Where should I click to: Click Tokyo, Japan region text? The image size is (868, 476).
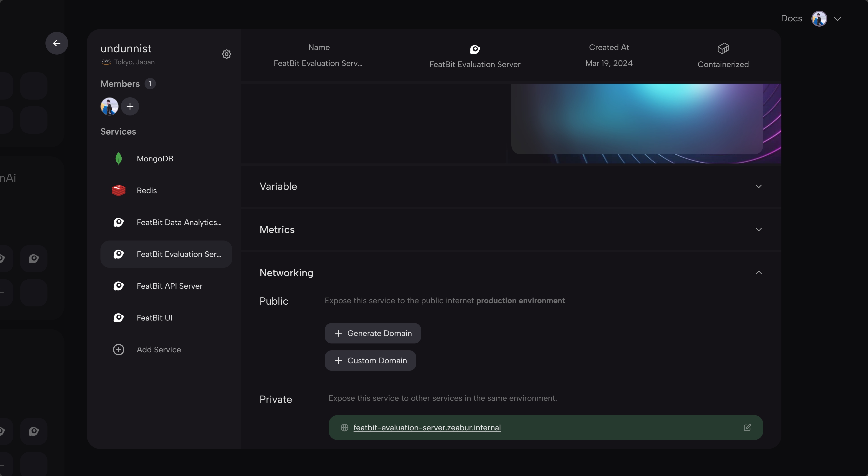(x=134, y=62)
